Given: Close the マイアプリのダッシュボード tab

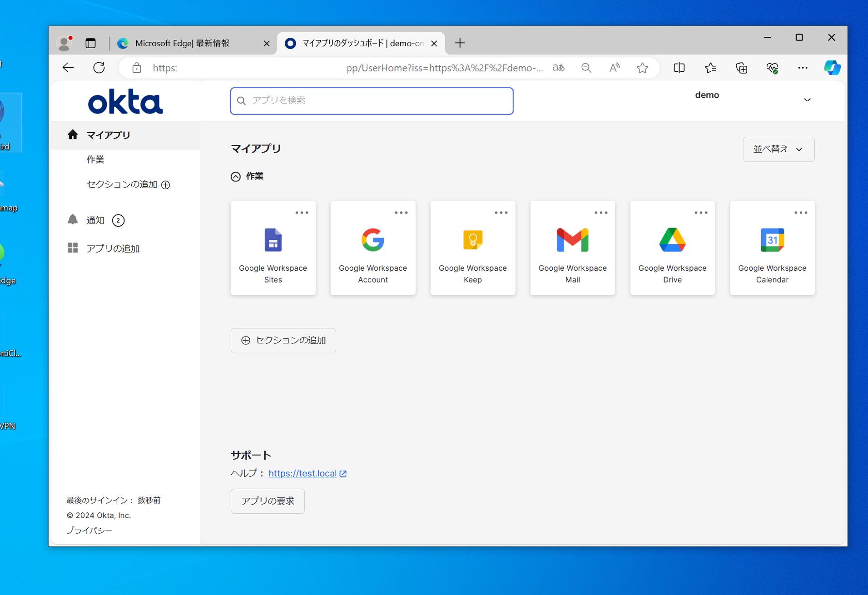Looking at the screenshot, I should [x=434, y=43].
